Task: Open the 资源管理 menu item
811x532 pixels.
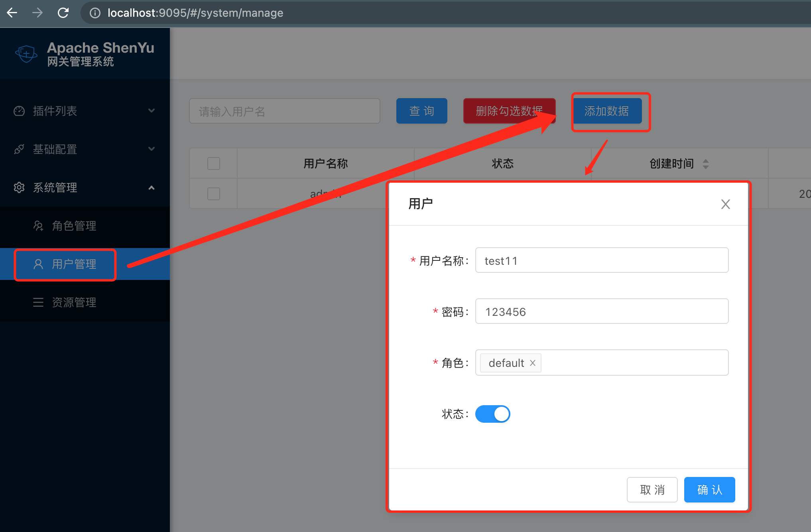Action: tap(74, 302)
